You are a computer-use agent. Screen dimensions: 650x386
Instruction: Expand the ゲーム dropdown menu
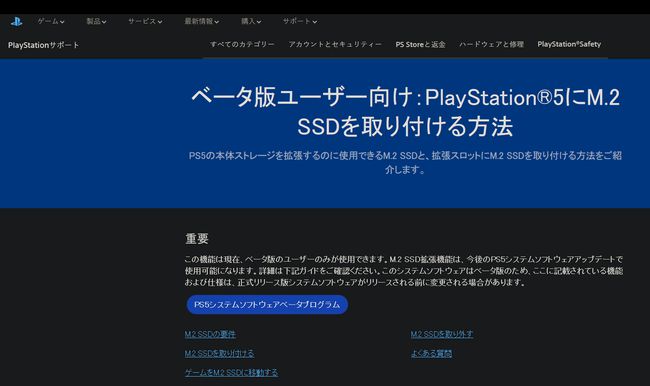point(51,21)
